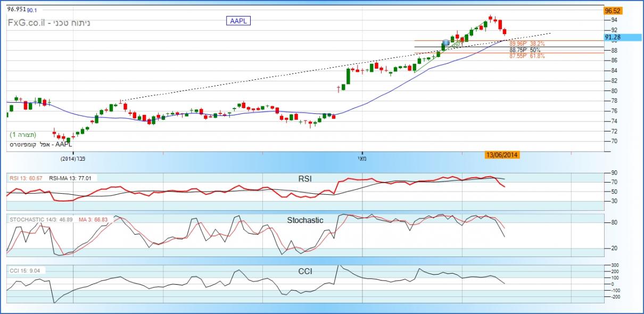Select the 38.2% Fibonacci level label
The height and width of the screenshot is (314, 644).
[x=527, y=44]
